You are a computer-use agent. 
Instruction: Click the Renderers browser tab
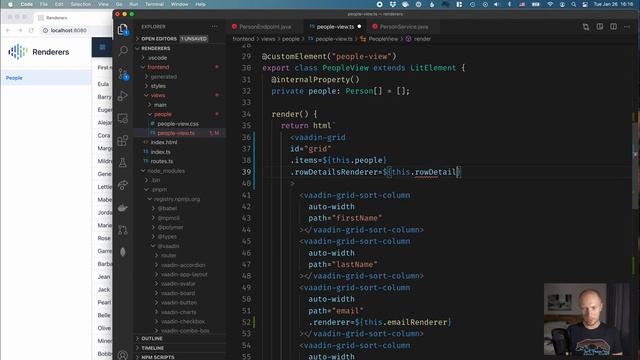56,18
